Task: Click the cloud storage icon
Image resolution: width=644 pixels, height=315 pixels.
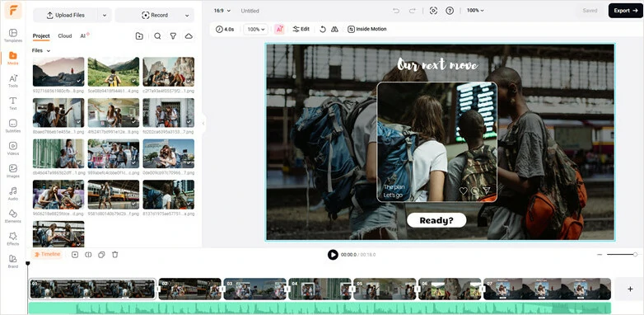Action: 189,36
